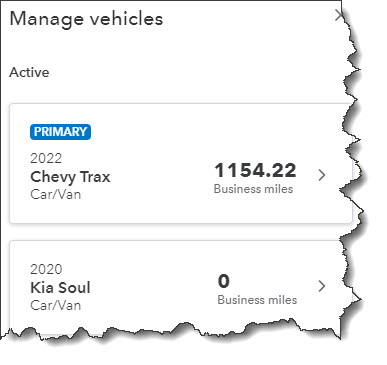Click the 2022 model year text
Screen dimensions: 387x365
pos(46,158)
